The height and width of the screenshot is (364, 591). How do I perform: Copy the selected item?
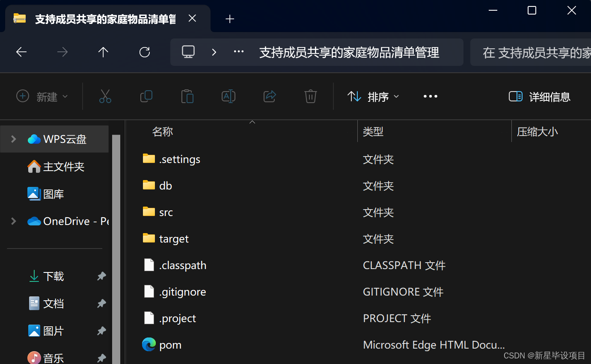click(146, 96)
